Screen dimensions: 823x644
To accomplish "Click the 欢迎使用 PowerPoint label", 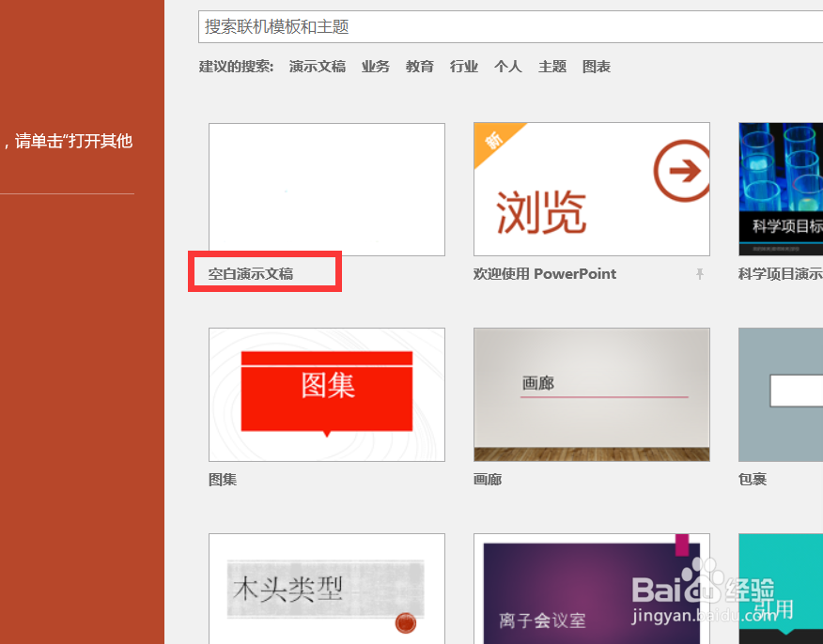I will pos(544,274).
